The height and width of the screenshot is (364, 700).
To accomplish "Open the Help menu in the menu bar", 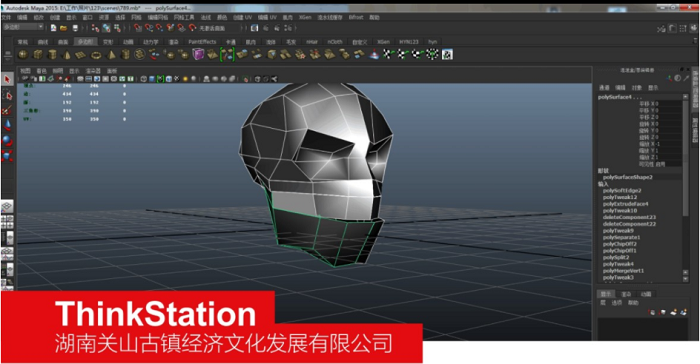I will pos(374,17).
